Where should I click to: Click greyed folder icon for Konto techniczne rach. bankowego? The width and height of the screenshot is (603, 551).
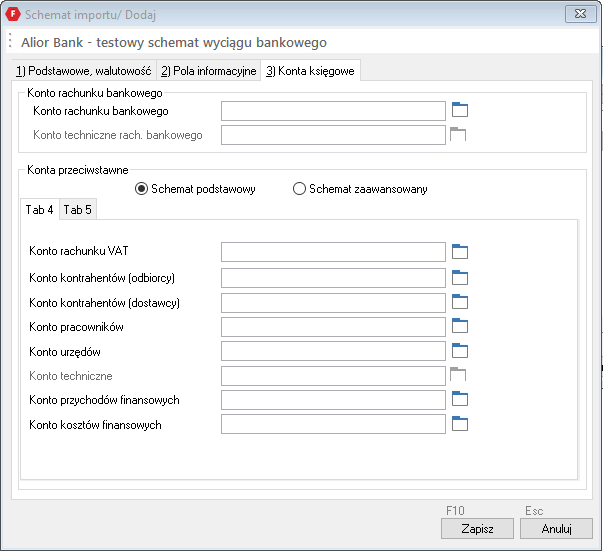tap(458, 134)
